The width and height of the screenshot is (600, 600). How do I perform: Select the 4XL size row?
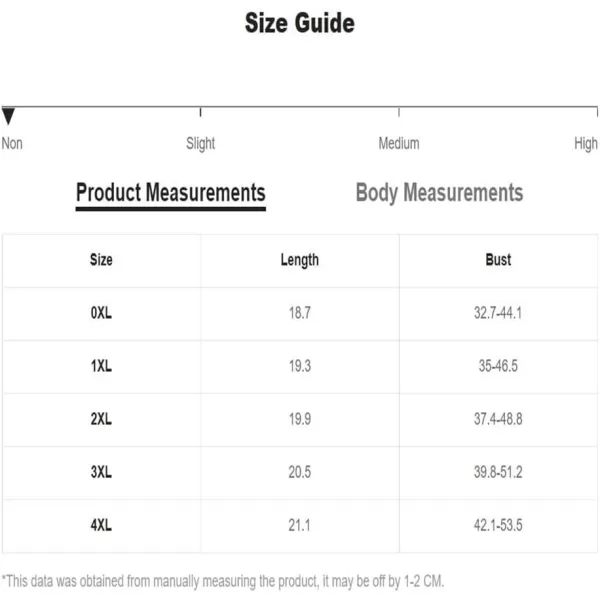coord(300,525)
